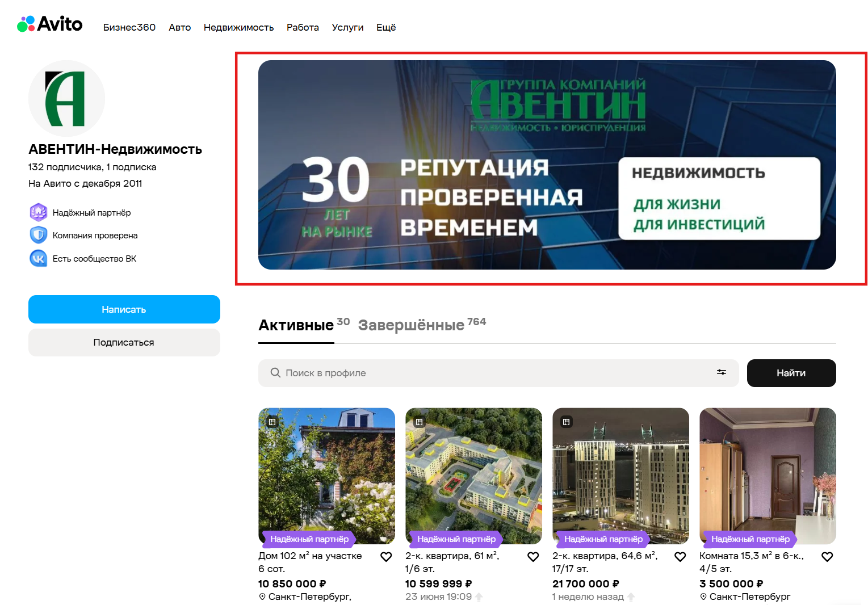Screen dimensions: 868x605
Task: Open the Avito home logo
Action: (50, 24)
